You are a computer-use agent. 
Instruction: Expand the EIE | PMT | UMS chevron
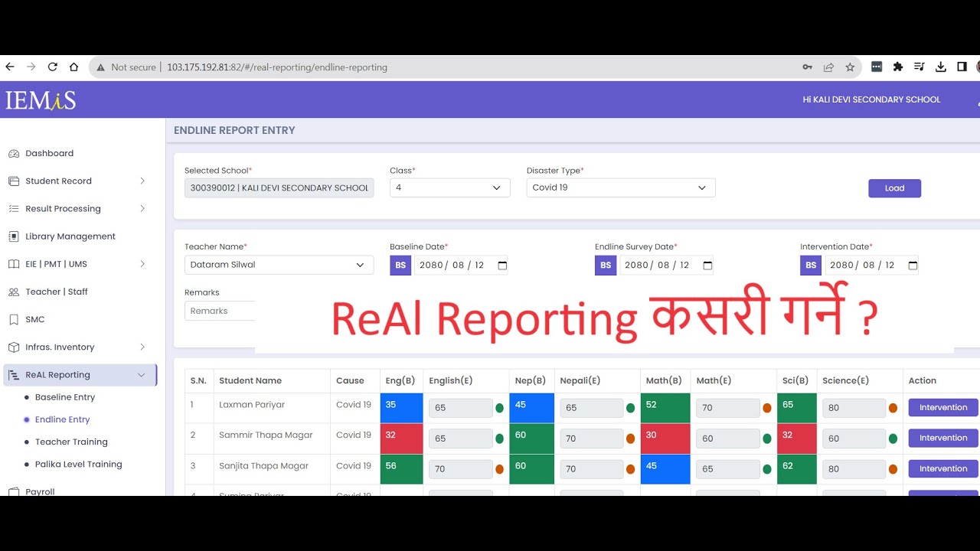(x=142, y=264)
